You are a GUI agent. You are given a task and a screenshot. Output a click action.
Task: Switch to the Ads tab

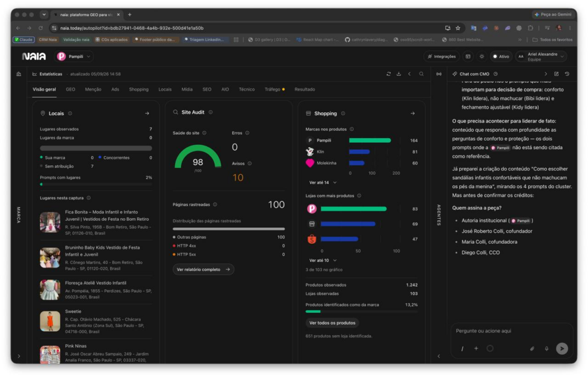pyautogui.click(x=115, y=89)
